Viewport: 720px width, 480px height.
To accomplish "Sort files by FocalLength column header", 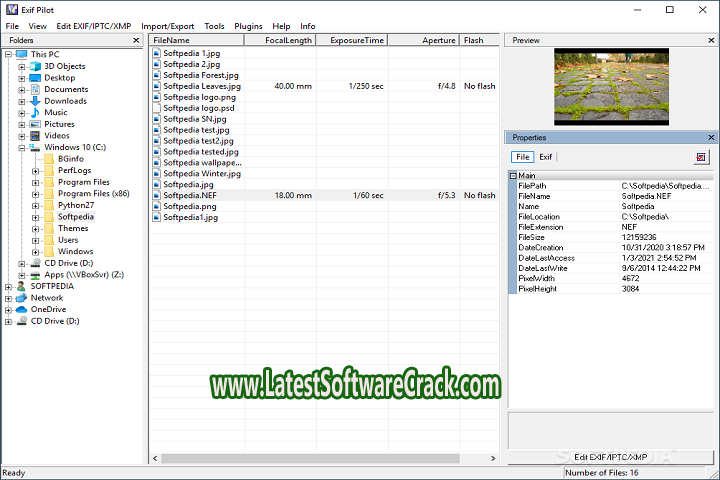I will [280, 40].
